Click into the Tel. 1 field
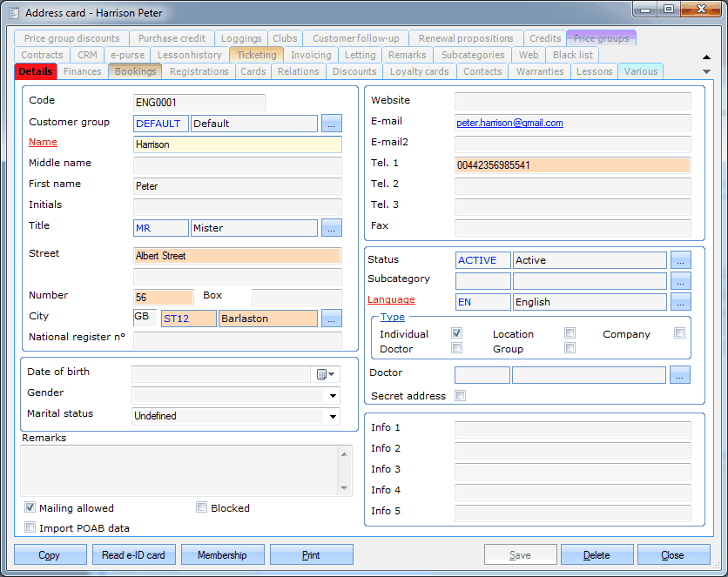This screenshot has width=728, height=577. tap(571, 165)
